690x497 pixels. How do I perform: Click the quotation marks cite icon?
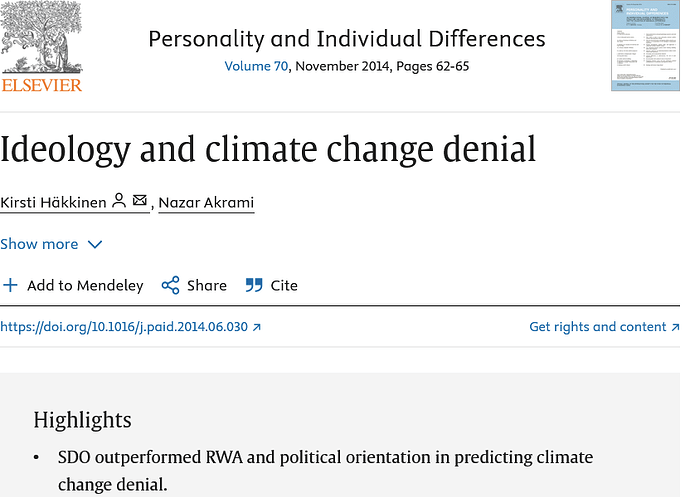(254, 285)
